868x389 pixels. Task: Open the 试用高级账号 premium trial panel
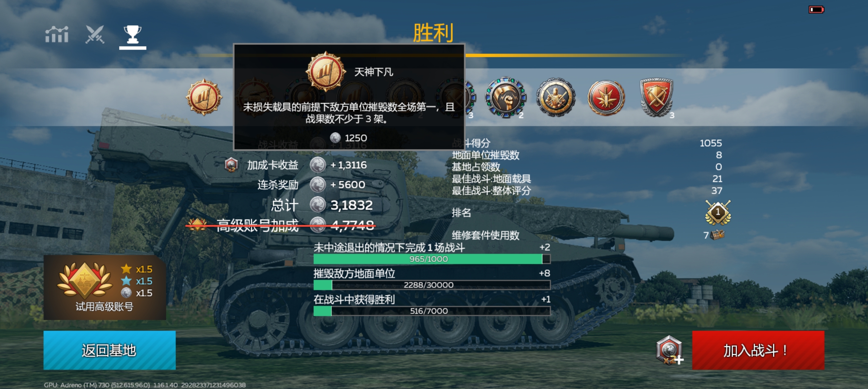pos(105,287)
